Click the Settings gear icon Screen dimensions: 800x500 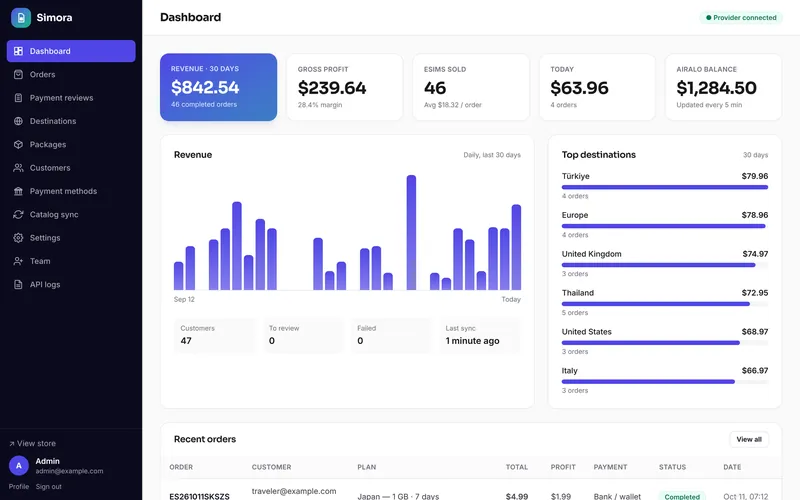click(x=18, y=238)
